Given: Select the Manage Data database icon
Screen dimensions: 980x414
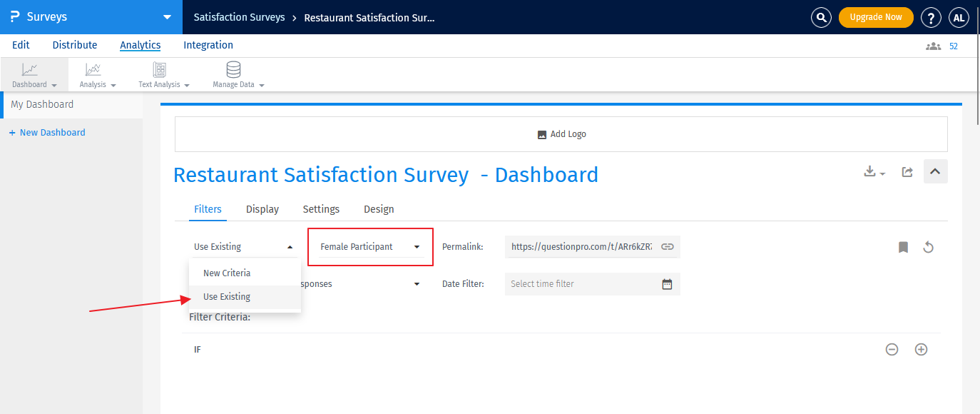Looking at the screenshot, I should click(233, 71).
